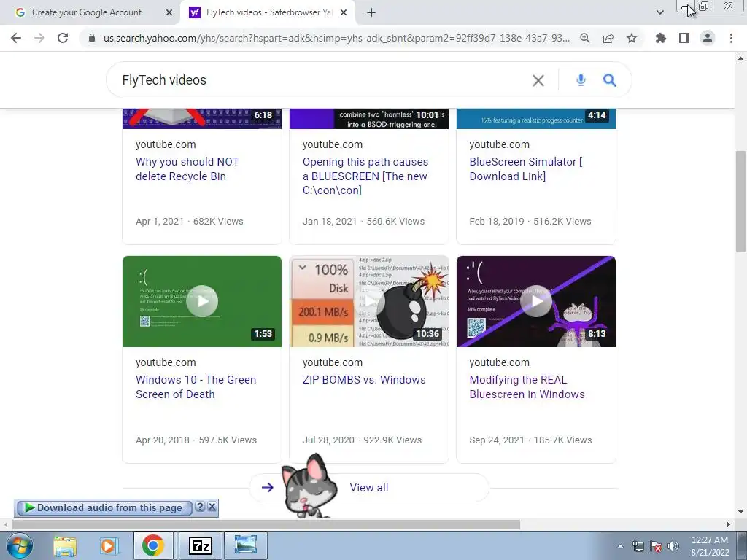Open Why you should NOT delete Recycle Bin

pos(187,169)
